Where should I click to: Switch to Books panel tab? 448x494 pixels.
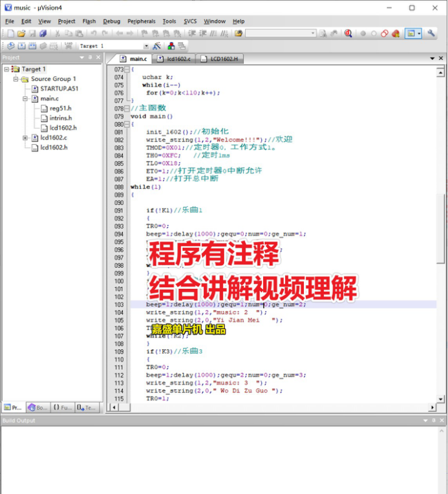(x=37, y=407)
